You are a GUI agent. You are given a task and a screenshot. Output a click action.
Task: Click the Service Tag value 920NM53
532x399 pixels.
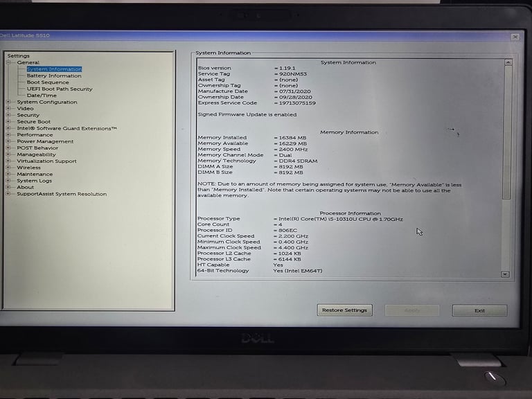(293, 73)
